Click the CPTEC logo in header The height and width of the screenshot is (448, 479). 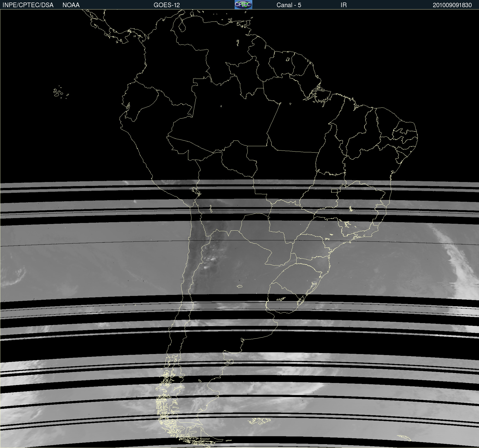click(243, 5)
